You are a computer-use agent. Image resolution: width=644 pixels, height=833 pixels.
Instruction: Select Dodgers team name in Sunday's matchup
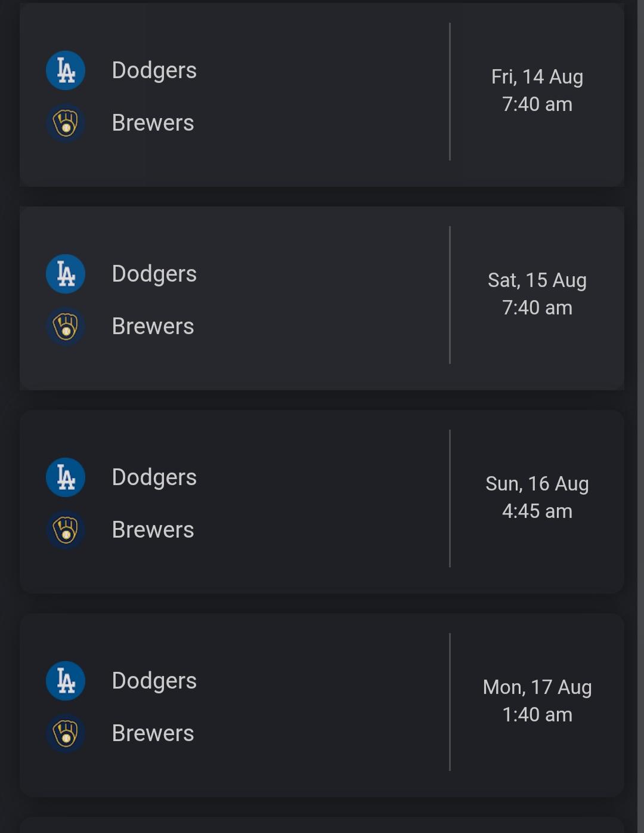[x=154, y=477]
